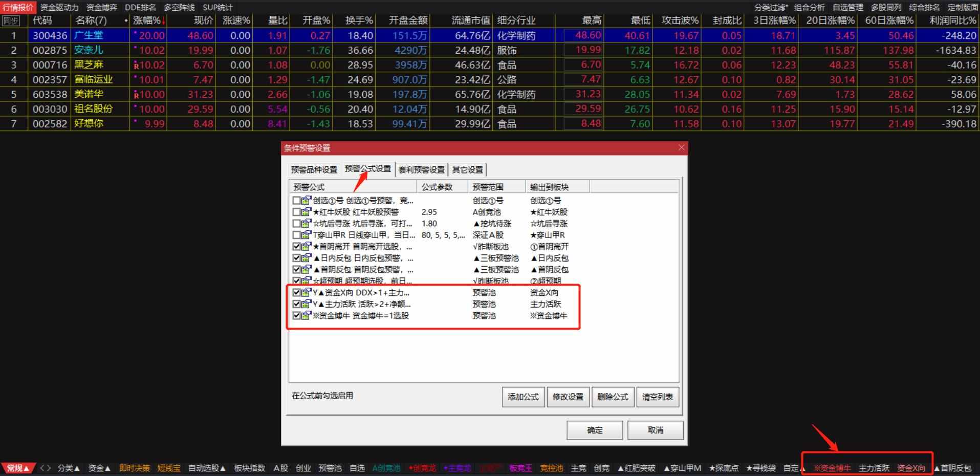Confirm dialog with 确定 button
The image size is (980, 476).
point(595,430)
